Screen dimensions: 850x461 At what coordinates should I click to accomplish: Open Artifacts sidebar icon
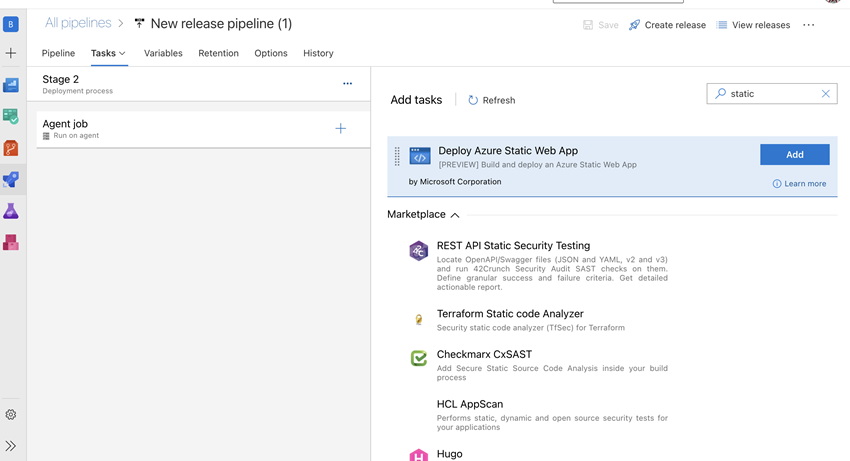tap(11, 242)
